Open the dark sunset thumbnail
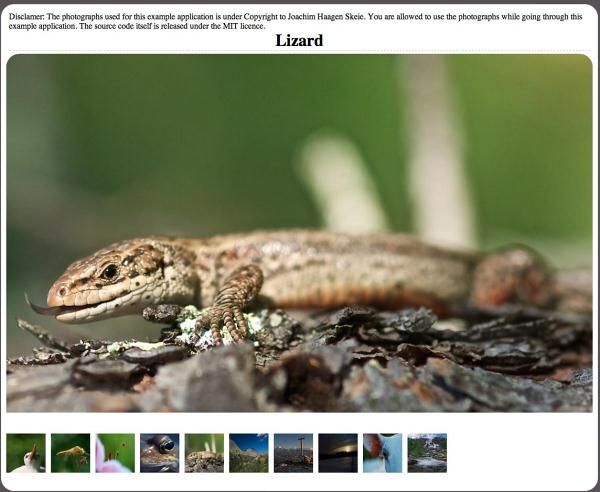This screenshot has height=492, width=600. pos(338,453)
